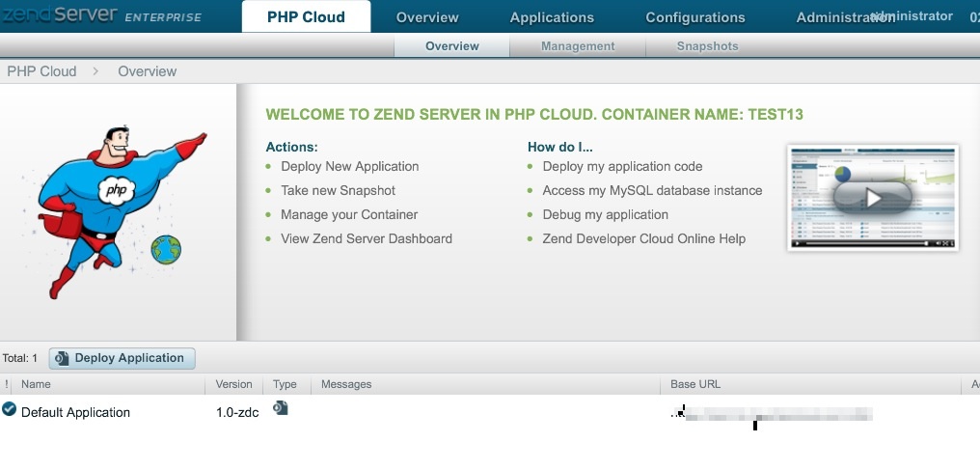Open the Deploy New Application action link
Image resolution: width=980 pixels, height=470 pixels.
[x=350, y=166]
